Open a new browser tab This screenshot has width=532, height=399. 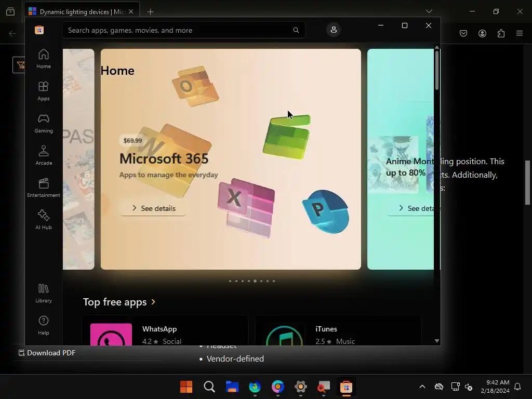click(150, 12)
